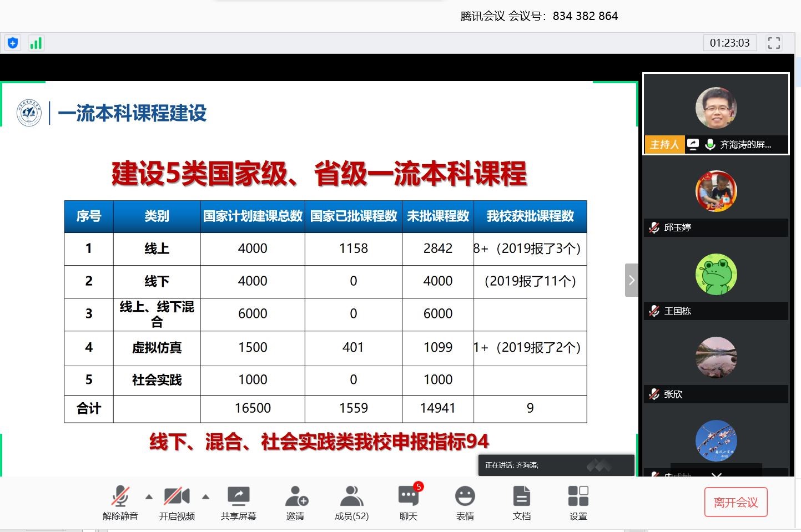
Task: Open the members list 成员(52)
Action: tap(351, 502)
